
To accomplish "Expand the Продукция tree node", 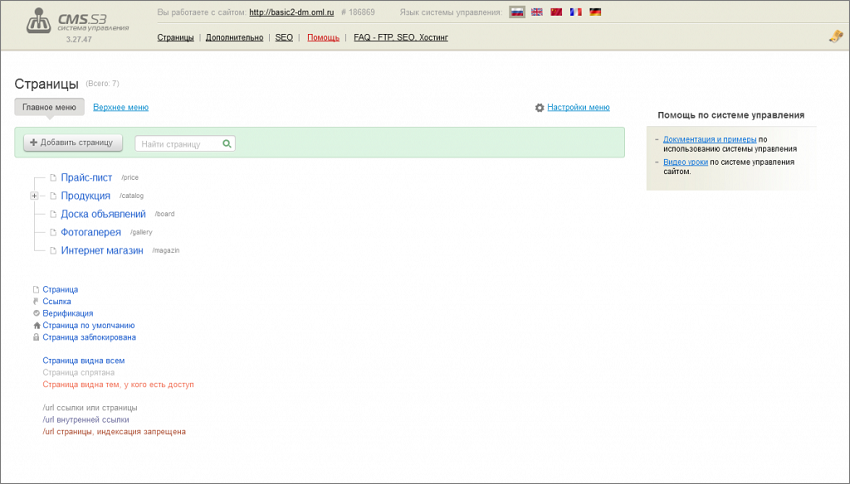I will click(x=34, y=196).
